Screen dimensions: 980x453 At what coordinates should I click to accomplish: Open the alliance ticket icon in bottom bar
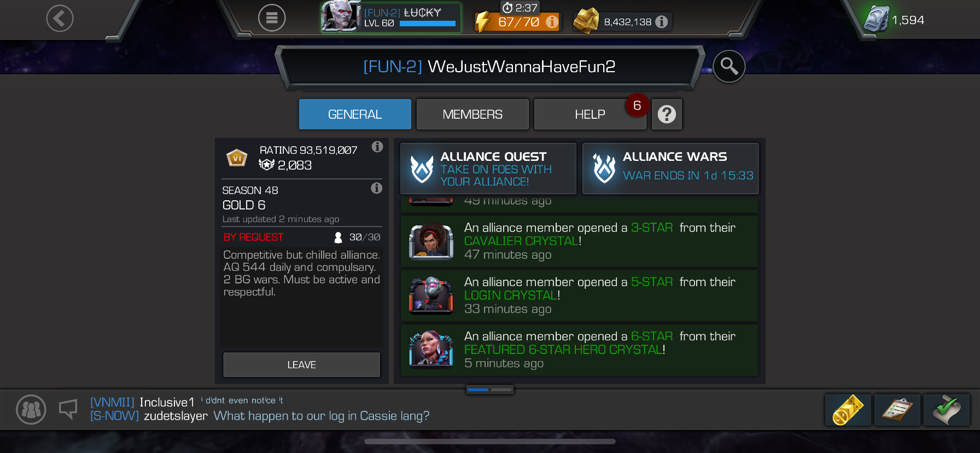coord(848,410)
